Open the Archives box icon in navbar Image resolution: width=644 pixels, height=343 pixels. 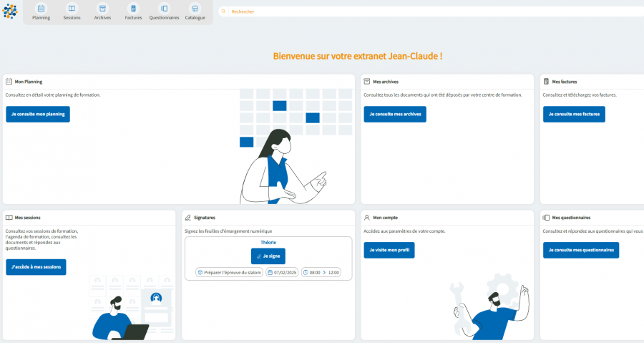[x=102, y=9]
